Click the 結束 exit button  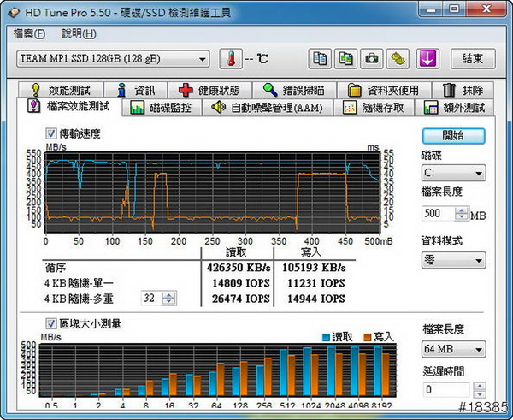click(473, 59)
